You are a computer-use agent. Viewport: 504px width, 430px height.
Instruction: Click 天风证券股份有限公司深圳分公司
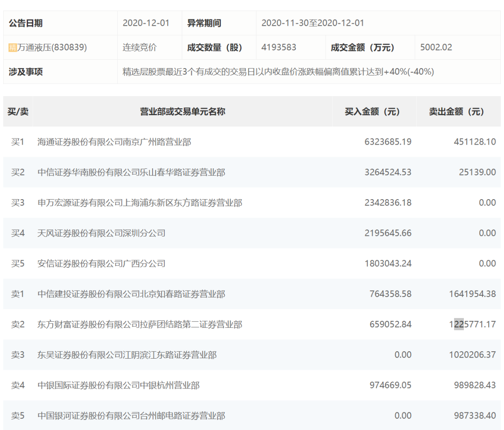[101, 233]
